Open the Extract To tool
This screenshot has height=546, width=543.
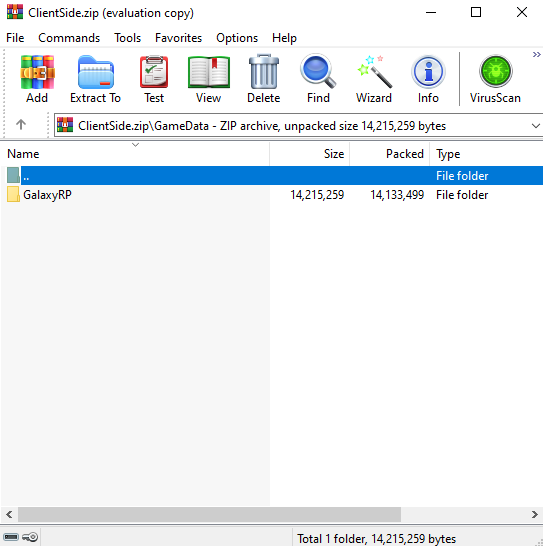click(x=95, y=79)
